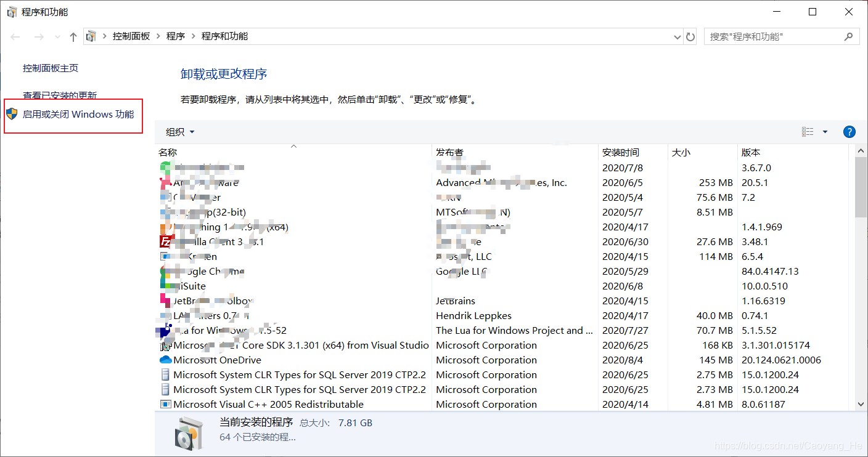This screenshot has height=457, width=868.
Task: Click the forward navigation arrow
Action: (38, 37)
